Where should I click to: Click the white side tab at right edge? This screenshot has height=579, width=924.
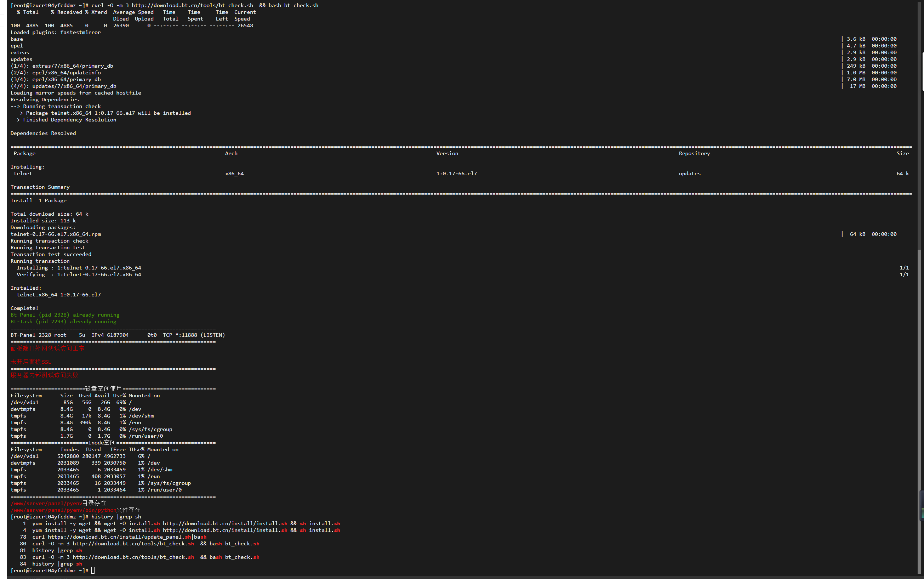923,71
